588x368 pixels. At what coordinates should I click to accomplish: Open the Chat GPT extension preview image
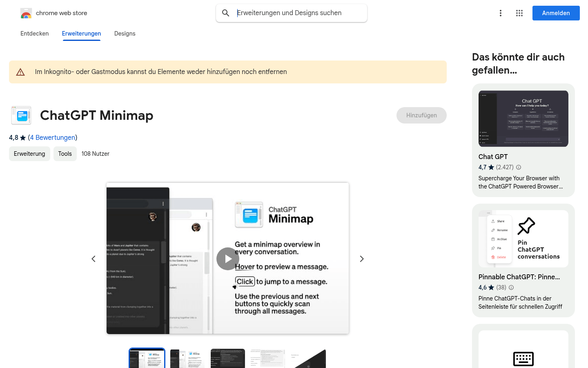(x=523, y=119)
